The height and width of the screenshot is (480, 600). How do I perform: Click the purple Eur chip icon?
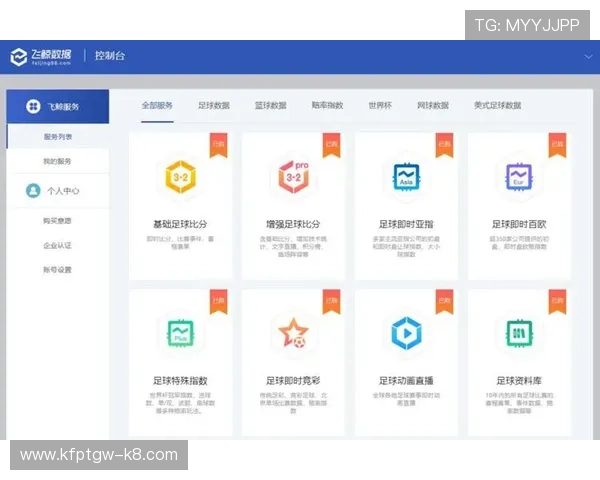519,177
